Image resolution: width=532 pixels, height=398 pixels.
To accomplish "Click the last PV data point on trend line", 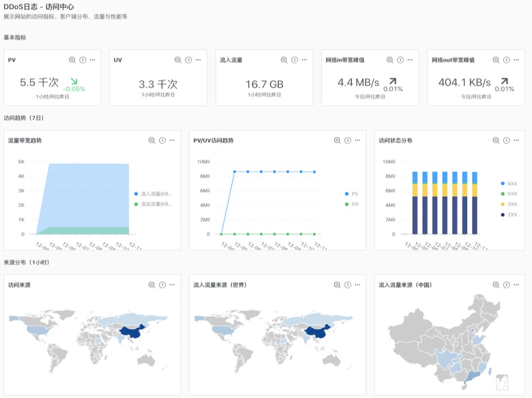I will point(314,172).
